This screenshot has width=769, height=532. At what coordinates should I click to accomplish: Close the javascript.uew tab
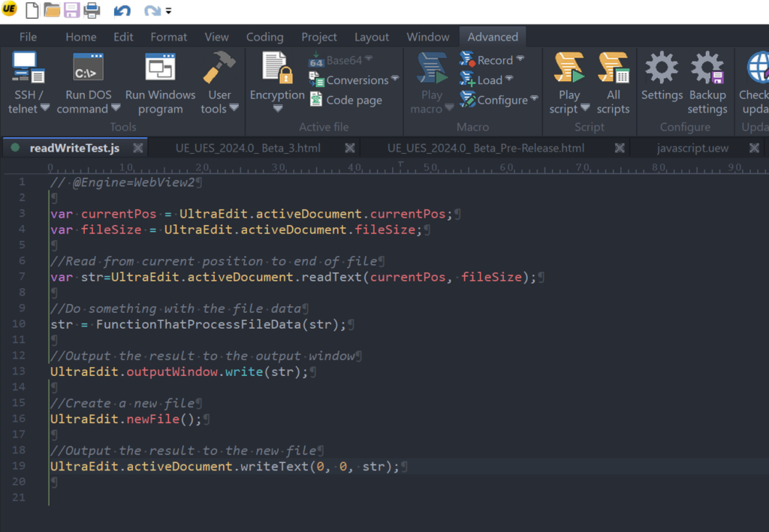[x=754, y=148]
